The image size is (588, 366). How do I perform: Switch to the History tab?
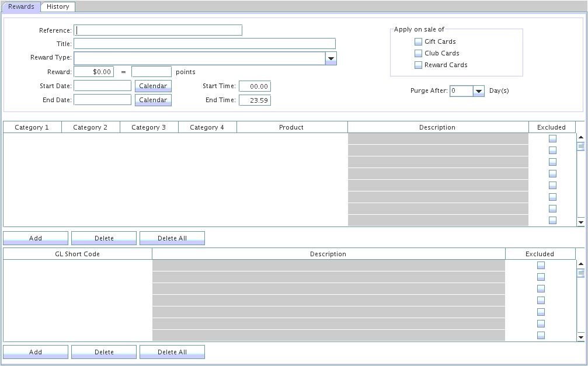pyautogui.click(x=58, y=6)
